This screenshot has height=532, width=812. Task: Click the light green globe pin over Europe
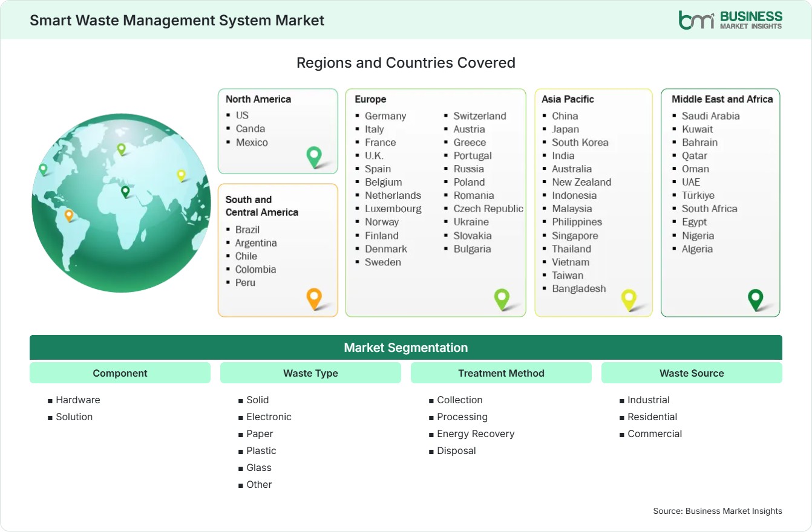pyautogui.click(x=121, y=149)
